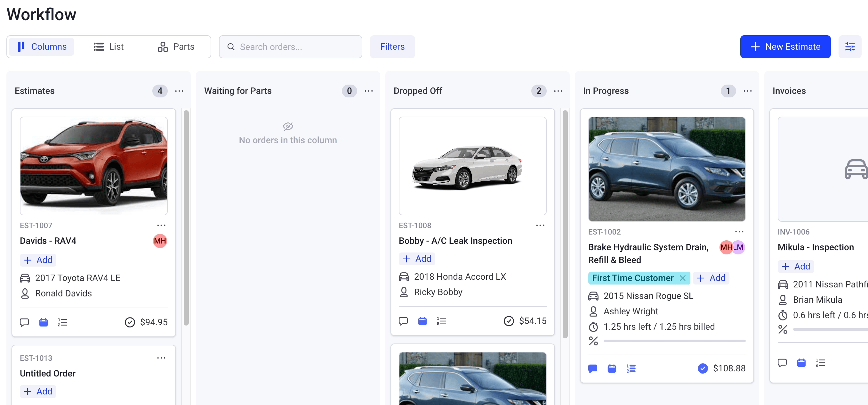Open EST-1002 card more options
Image resolution: width=868 pixels, height=405 pixels.
point(739,231)
